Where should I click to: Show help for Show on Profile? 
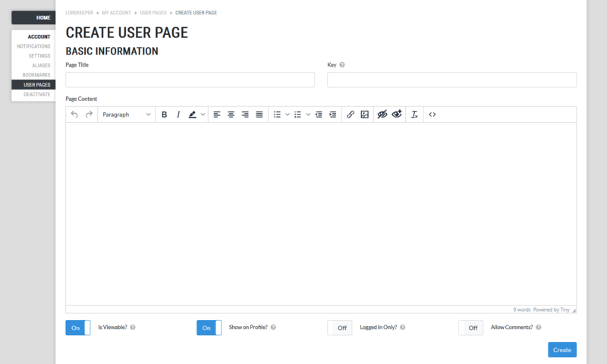pyautogui.click(x=273, y=328)
